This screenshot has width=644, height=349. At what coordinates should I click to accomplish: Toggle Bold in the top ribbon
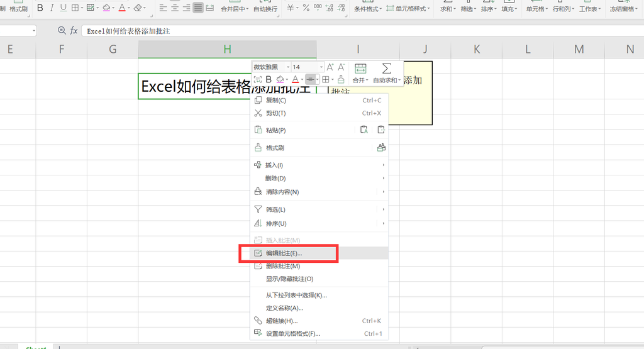click(40, 8)
